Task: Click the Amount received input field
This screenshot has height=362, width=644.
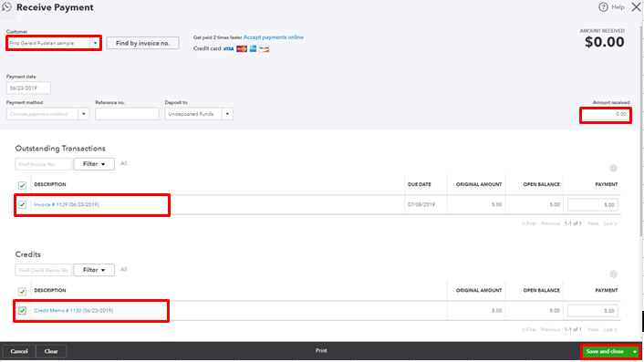Action: pos(606,115)
